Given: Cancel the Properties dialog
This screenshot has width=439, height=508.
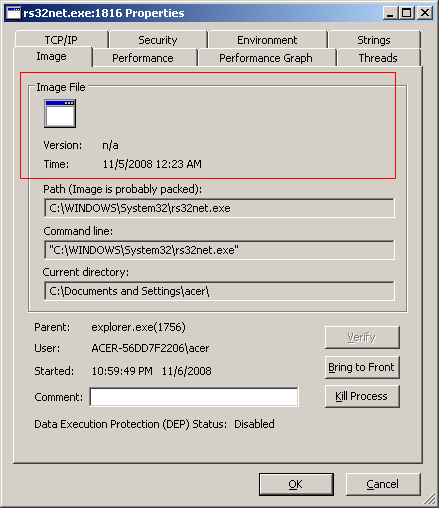Looking at the screenshot, I should 383,484.
